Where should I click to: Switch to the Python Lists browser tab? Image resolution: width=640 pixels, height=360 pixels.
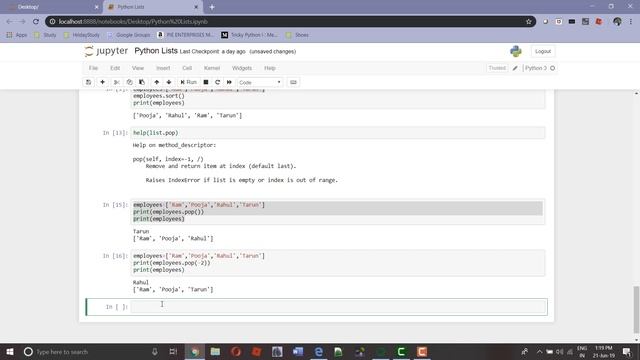click(151, 7)
